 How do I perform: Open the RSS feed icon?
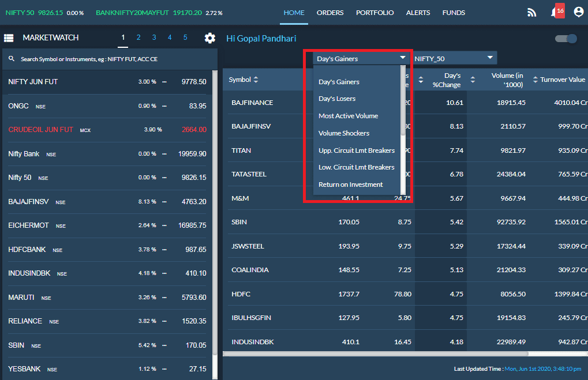(x=531, y=13)
